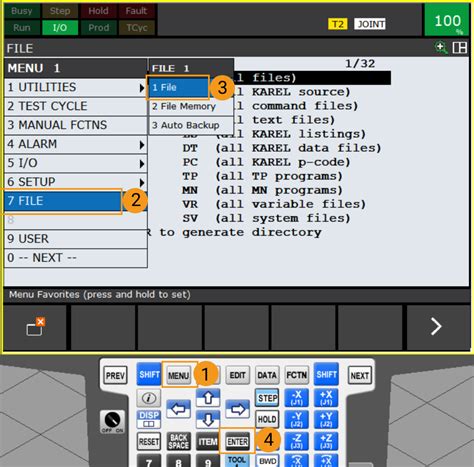Screen dimensions: 474x467
Task: Click the -Z (J3) jog key
Action: coord(296,441)
